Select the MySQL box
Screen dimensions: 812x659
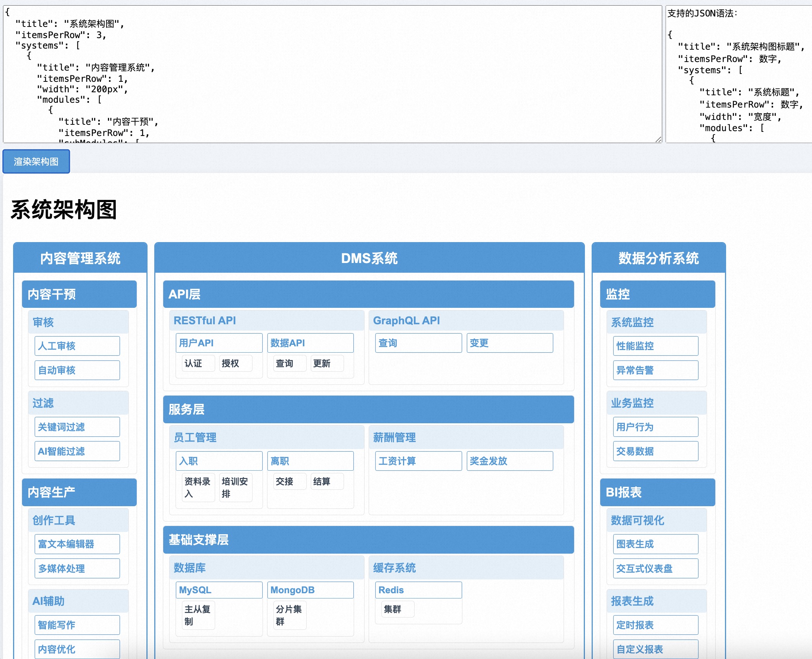pyautogui.click(x=219, y=590)
